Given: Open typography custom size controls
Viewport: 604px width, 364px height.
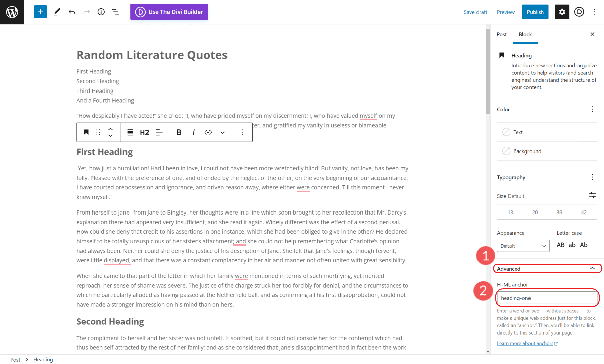Looking at the screenshot, I should click(x=592, y=195).
